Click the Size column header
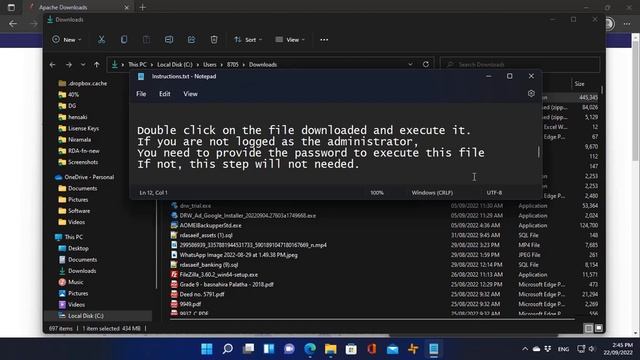The height and width of the screenshot is (360, 640). [x=580, y=84]
